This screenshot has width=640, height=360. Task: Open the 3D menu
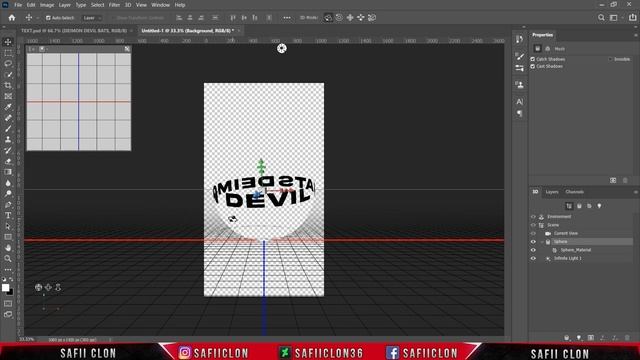coord(128,5)
